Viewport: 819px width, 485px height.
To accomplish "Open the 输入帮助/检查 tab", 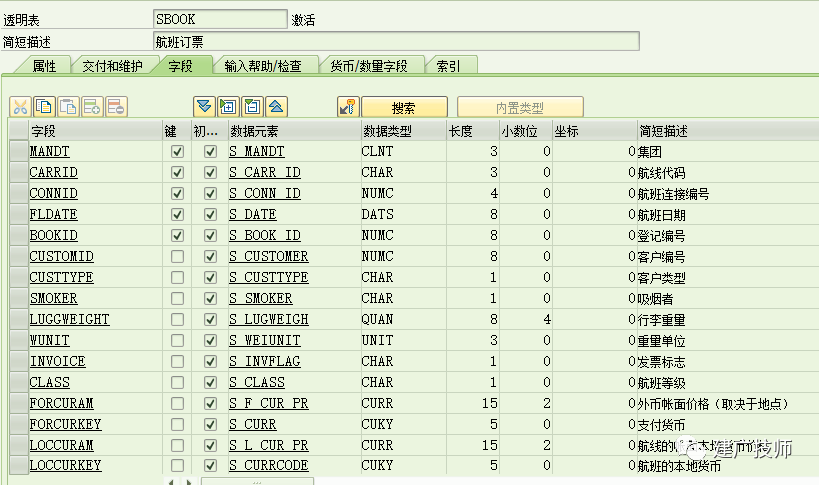I will click(263, 66).
